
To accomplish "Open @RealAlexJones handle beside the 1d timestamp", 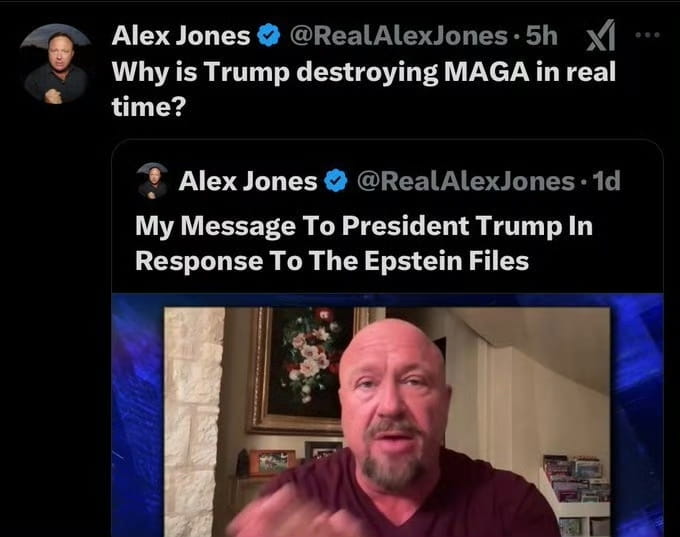I will pyautogui.click(x=466, y=181).
